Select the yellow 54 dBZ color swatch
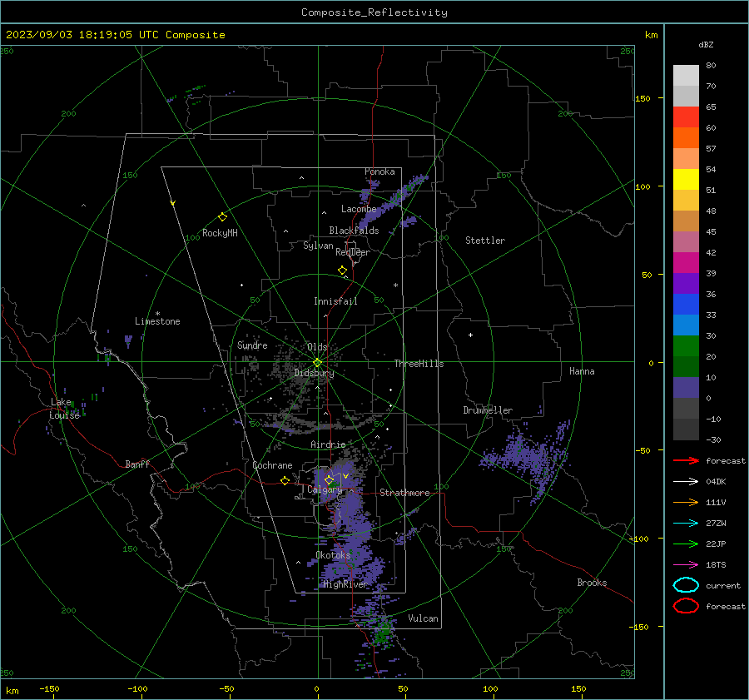749x700 pixels. pyautogui.click(x=686, y=179)
